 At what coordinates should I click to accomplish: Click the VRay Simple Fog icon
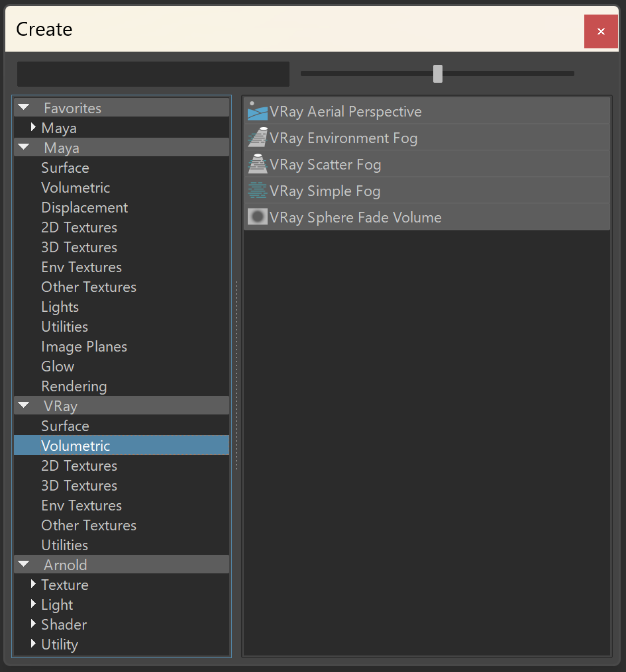click(257, 191)
